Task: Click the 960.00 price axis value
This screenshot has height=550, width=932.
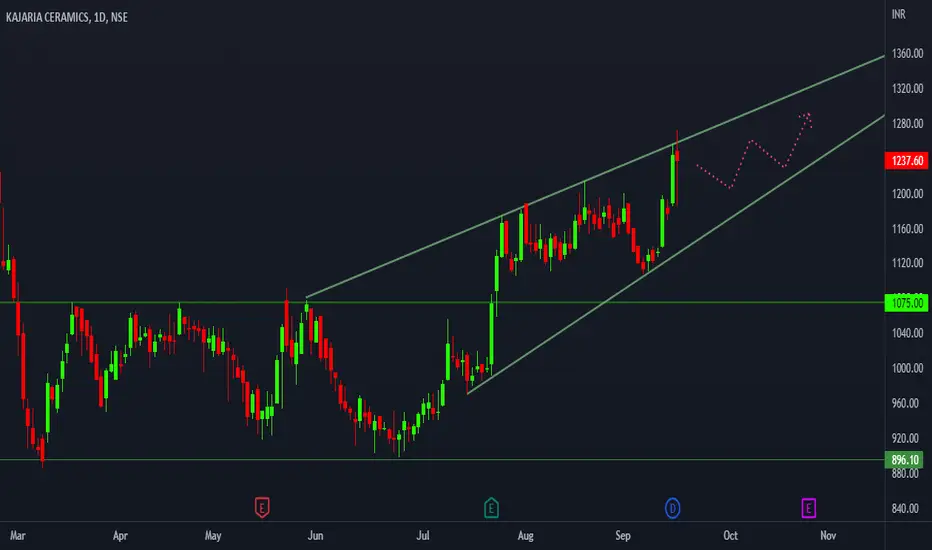Action: (905, 403)
